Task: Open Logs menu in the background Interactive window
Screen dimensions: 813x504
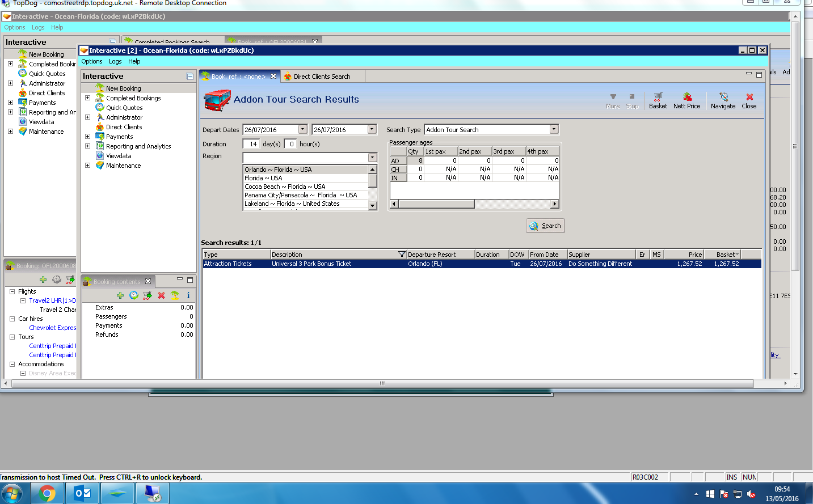Action: point(38,27)
